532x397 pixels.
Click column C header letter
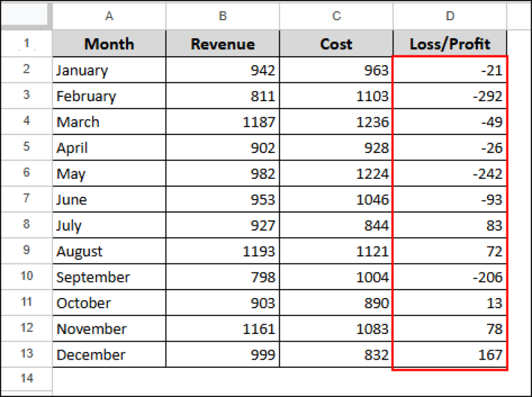pyautogui.click(x=336, y=15)
